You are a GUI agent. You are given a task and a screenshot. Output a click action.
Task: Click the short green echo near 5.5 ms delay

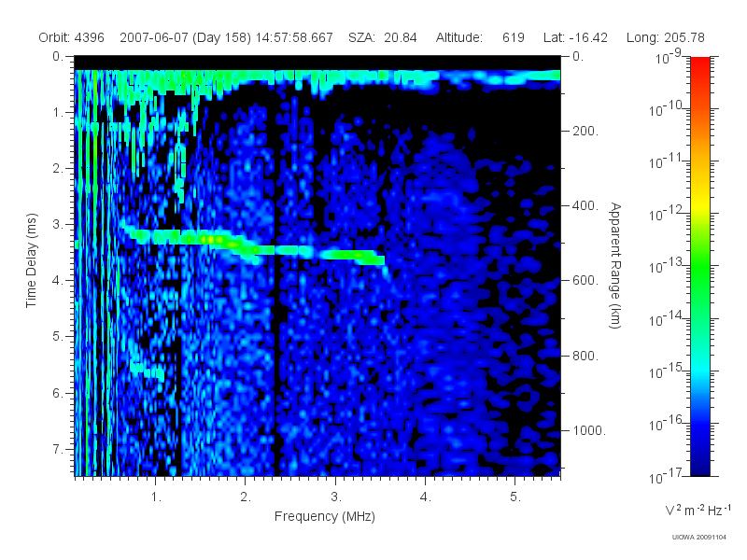(x=148, y=369)
